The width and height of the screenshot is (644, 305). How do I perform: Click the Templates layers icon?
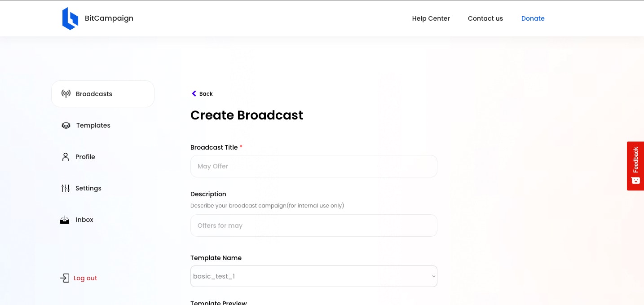(x=66, y=125)
